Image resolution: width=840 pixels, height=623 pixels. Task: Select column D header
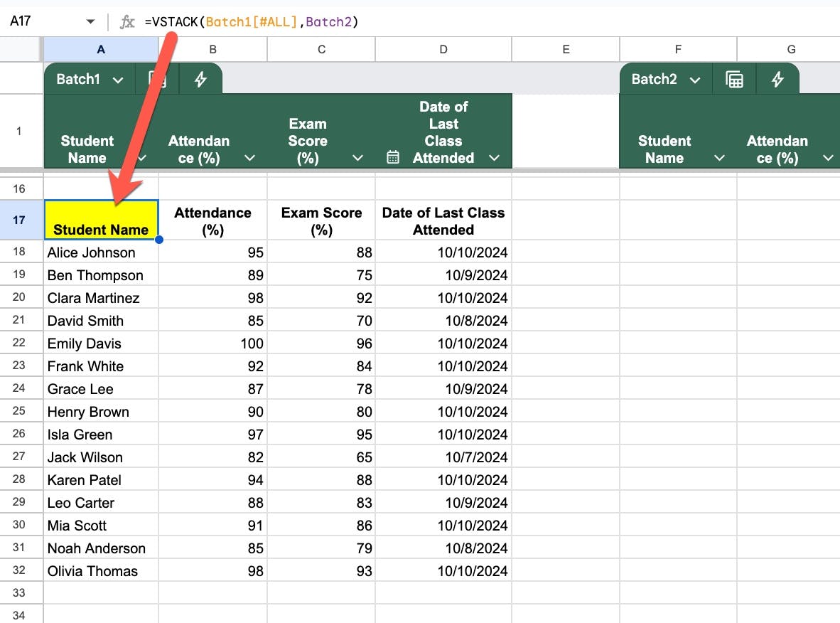(443, 49)
